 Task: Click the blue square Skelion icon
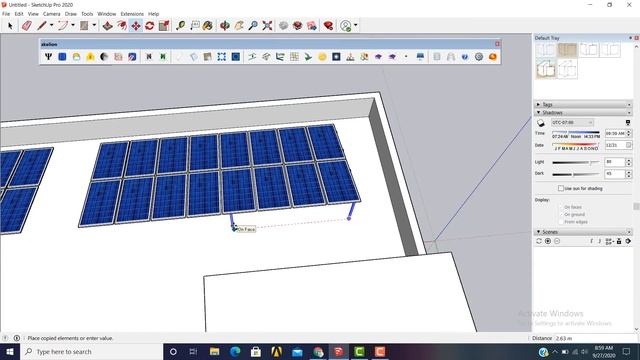pyautogui.click(x=62, y=57)
